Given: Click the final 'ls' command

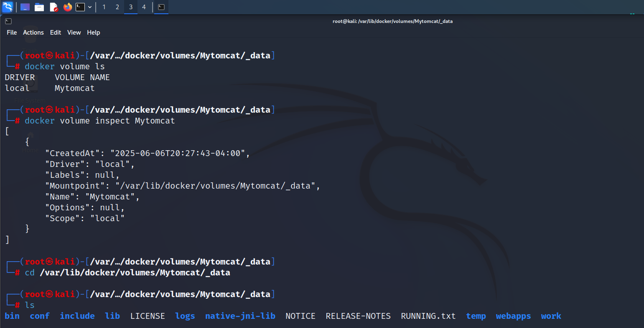Looking at the screenshot, I should point(30,305).
